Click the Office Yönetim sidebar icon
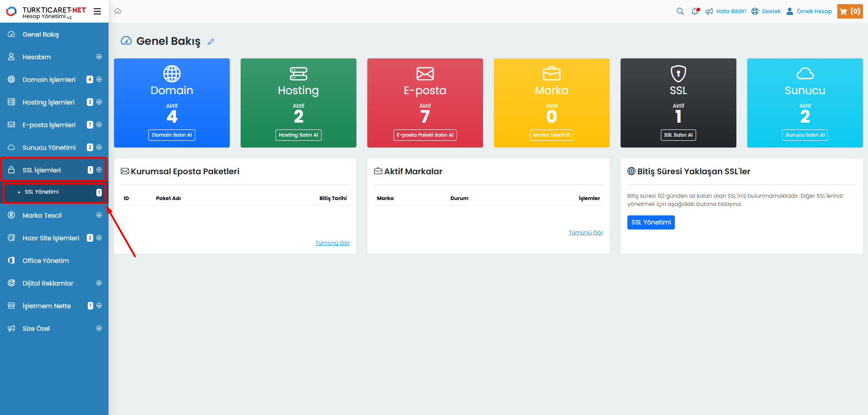Image resolution: width=868 pixels, height=415 pixels. 11,261
